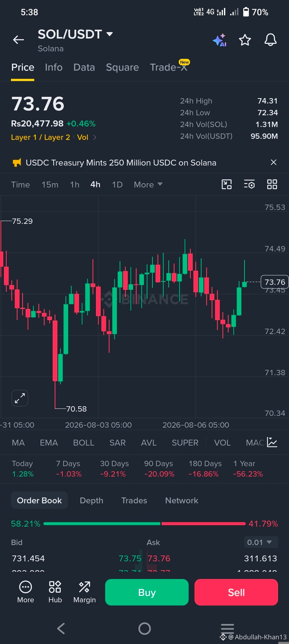The height and width of the screenshot is (644, 289).
Task: Tap Android back navigation button
Action: pos(61,628)
